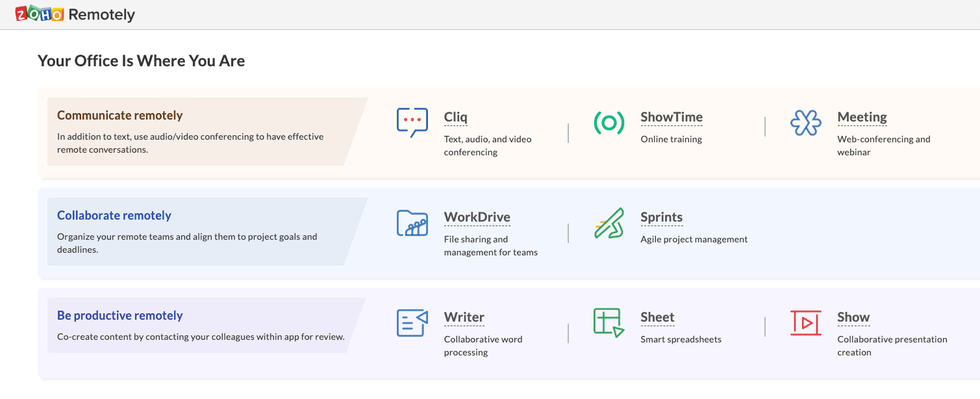Click 'Collaborative presentation creation' description
980x399 pixels.
coord(892,346)
